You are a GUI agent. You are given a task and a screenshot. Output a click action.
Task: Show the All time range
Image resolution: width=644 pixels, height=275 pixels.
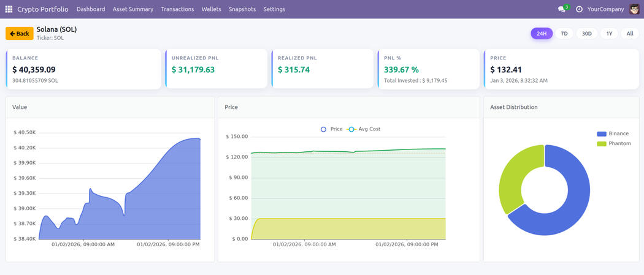pyautogui.click(x=630, y=34)
